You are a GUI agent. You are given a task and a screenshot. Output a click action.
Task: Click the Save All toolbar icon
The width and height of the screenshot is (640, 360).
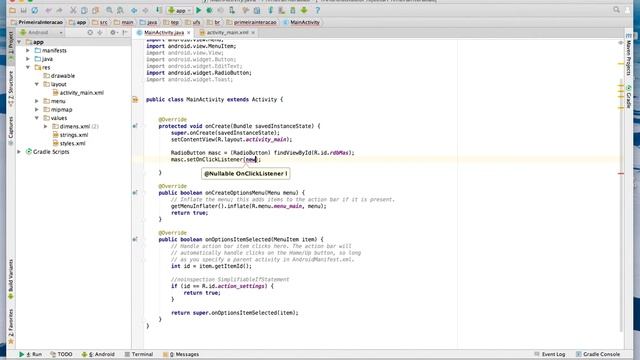pos(23,10)
